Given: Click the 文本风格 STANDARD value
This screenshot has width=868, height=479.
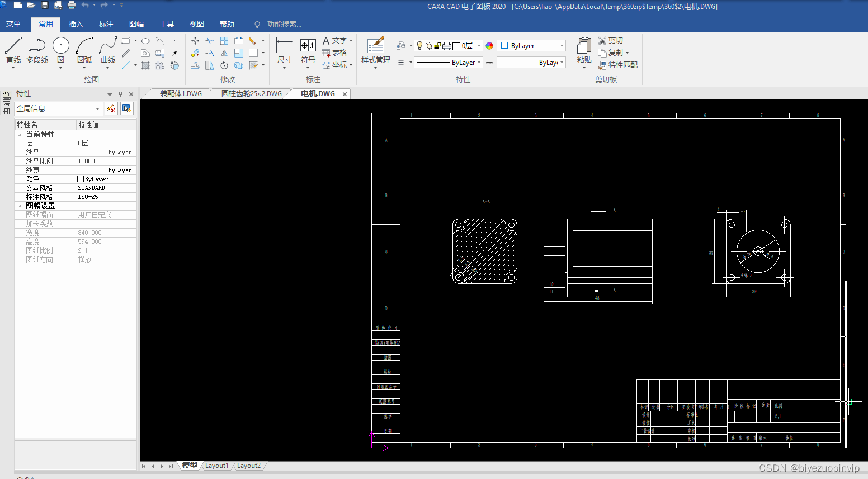Looking at the screenshot, I should tap(106, 188).
